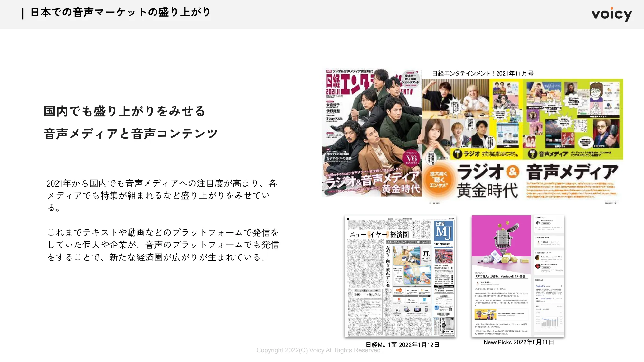Screen dimensions: 644x362
Task: Click the Apple Inc link in the NewsPicks sidebar
Action: click(541, 286)
